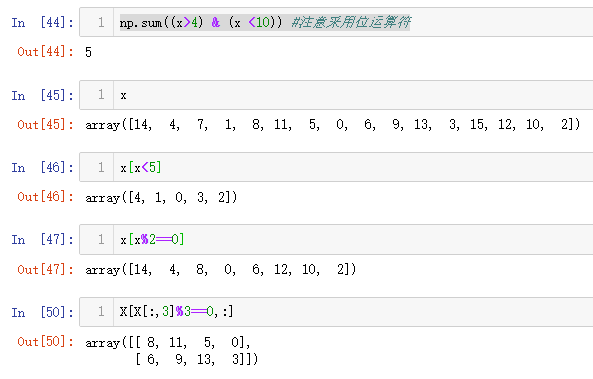Screen dimensions: 593x379
Task: Click the Out[47] output prompt
Action: coord(45,269)
